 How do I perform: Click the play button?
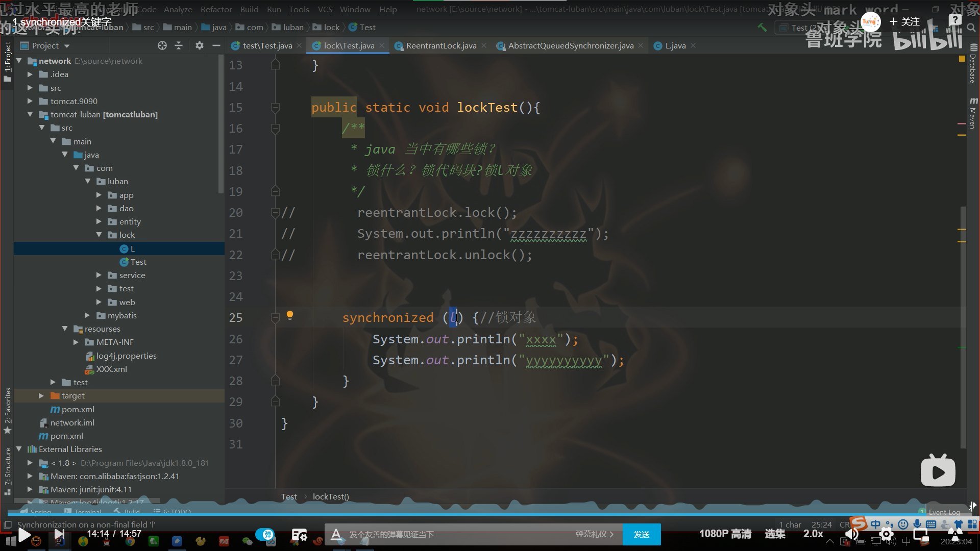tap(24, 534)
